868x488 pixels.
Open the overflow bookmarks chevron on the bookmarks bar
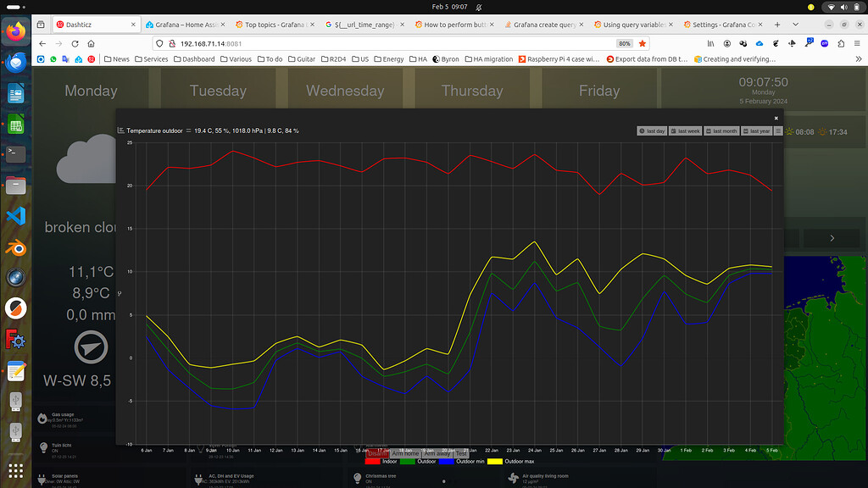[859, 58]
